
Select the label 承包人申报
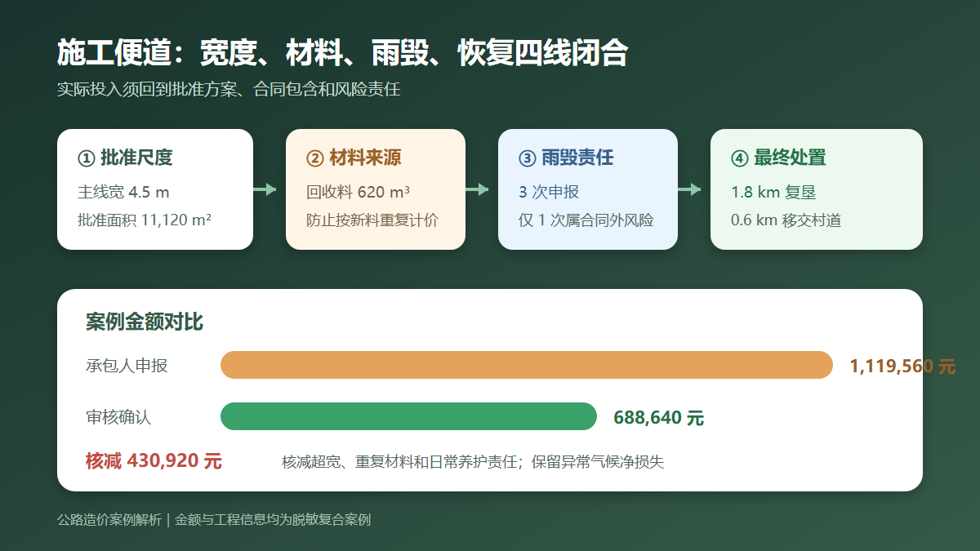(127, 366)
